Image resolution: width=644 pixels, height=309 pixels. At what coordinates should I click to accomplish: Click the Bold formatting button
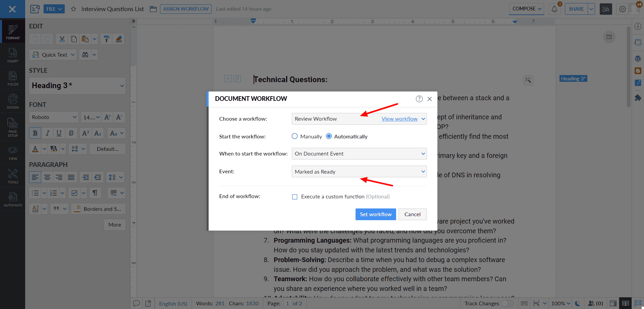click(x=35, y=133)
